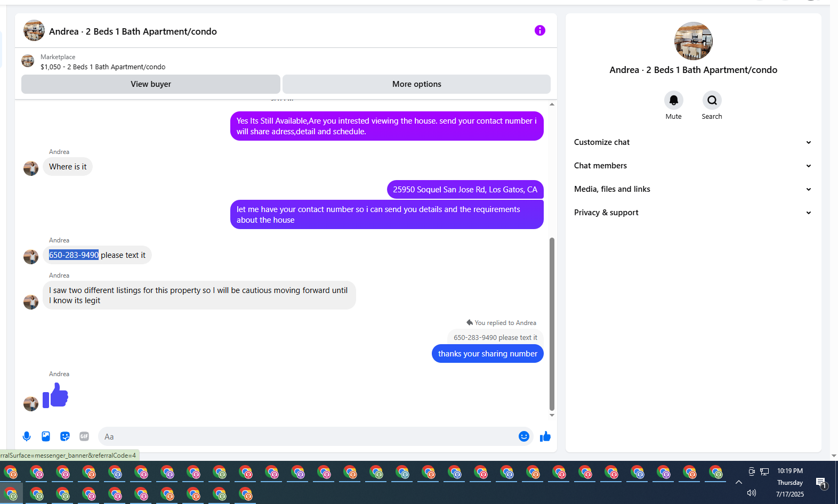Screen dimensions: 838x504
Task: Open the Marketplace listing thumbnail below the header
Action: [28, 61]
